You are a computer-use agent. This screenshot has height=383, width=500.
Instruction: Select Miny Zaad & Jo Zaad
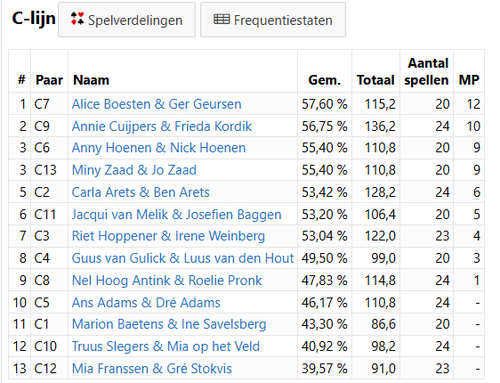click(134, 170)
